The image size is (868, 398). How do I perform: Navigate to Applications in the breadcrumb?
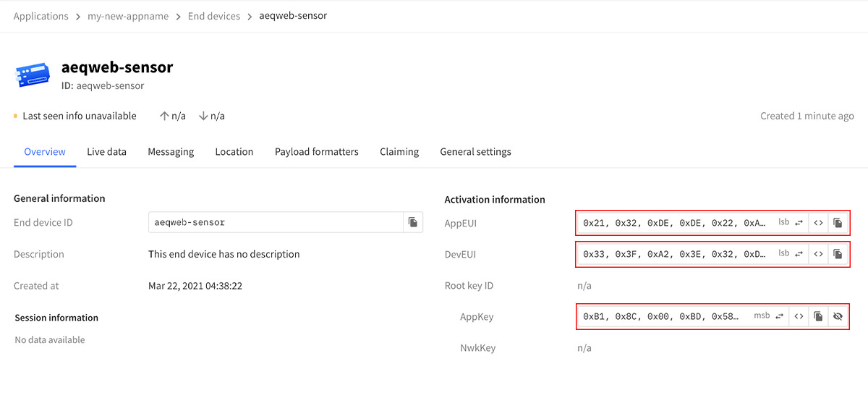41,16
